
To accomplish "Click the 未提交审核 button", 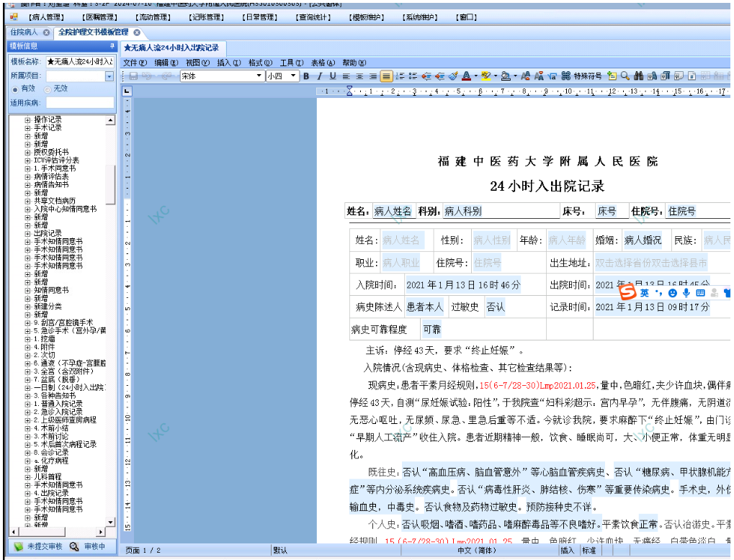I will tap(38, 547).
